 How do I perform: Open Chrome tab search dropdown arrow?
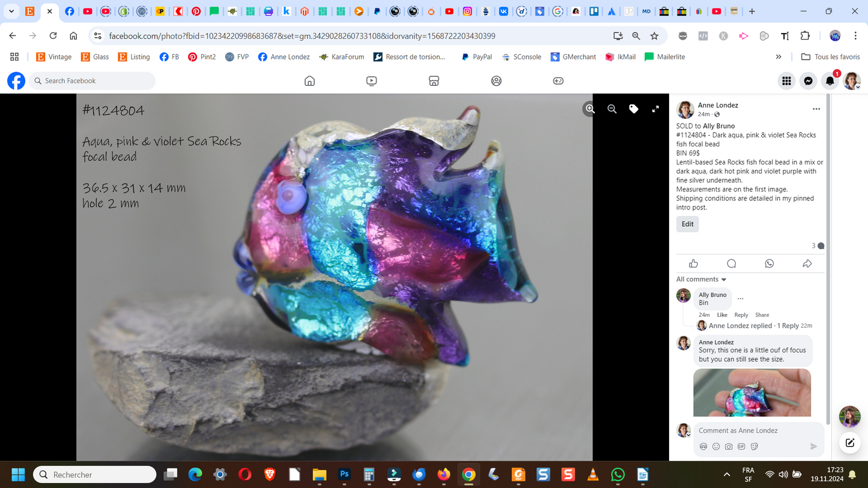tap(11, 11)
